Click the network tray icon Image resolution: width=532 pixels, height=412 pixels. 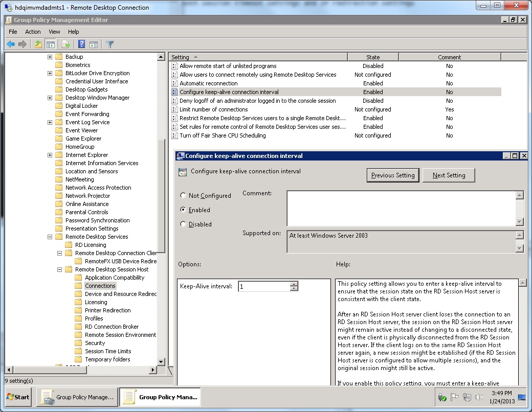click(x=467, y=397)
